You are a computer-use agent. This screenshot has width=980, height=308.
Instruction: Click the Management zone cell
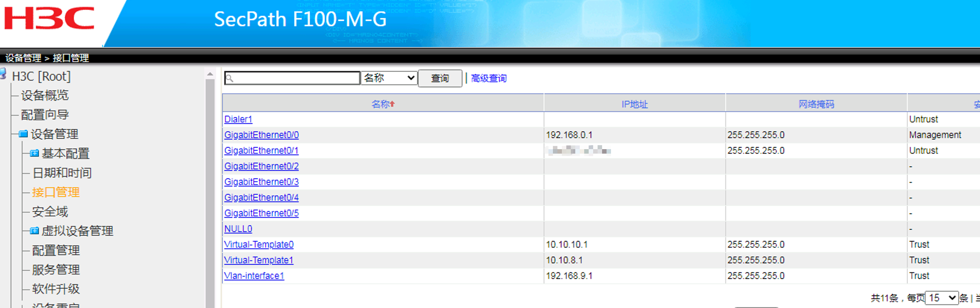click(x=935, y=135)
